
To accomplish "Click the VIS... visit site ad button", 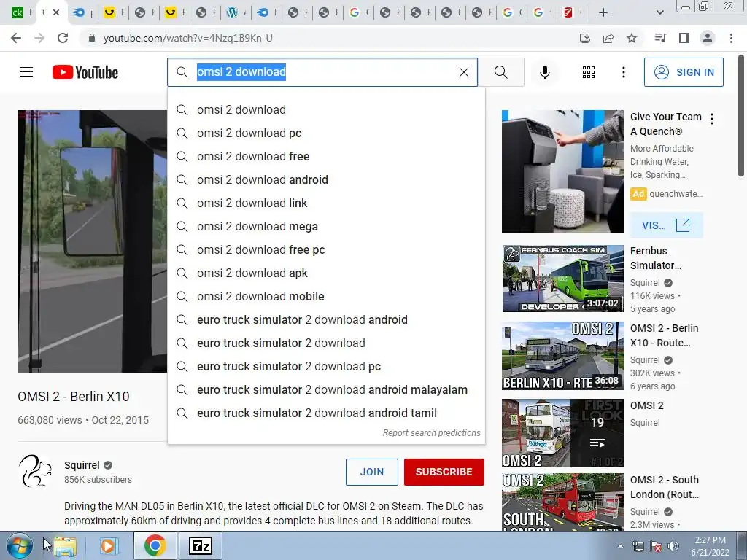I will [666, 225].
